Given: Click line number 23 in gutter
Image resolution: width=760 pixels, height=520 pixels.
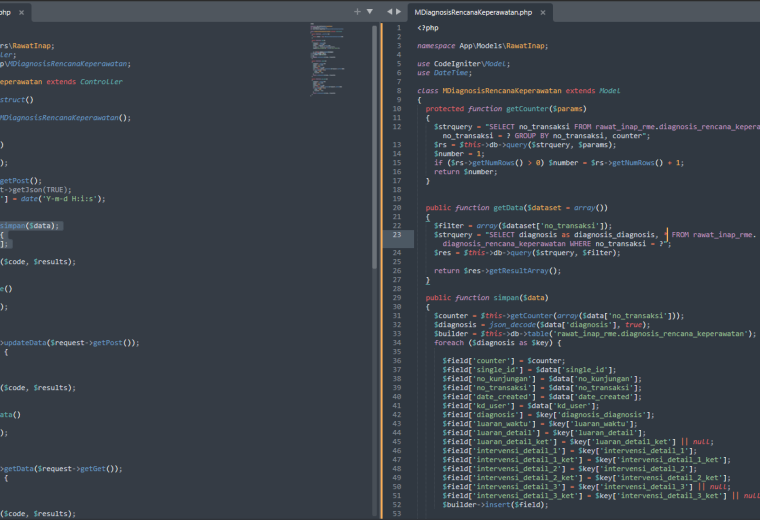Looking at the screenshot, I should pos(397,235).
